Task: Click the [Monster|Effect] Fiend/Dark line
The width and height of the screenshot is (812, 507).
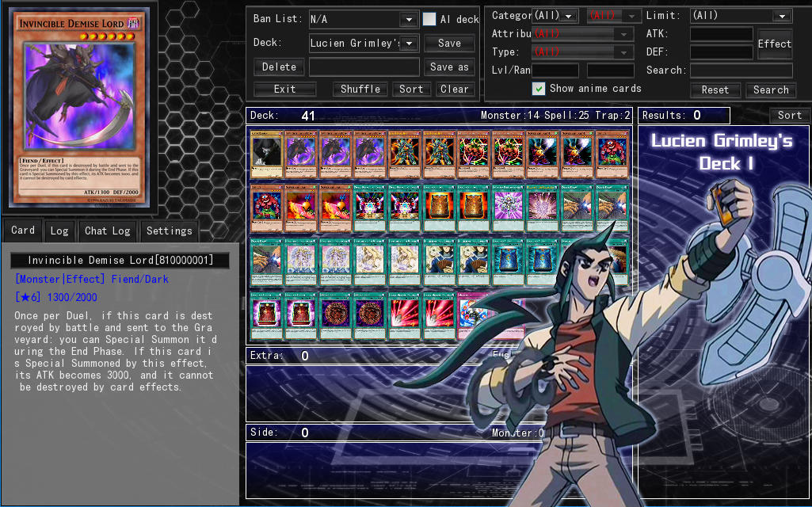Action: (x=92, y=279)
